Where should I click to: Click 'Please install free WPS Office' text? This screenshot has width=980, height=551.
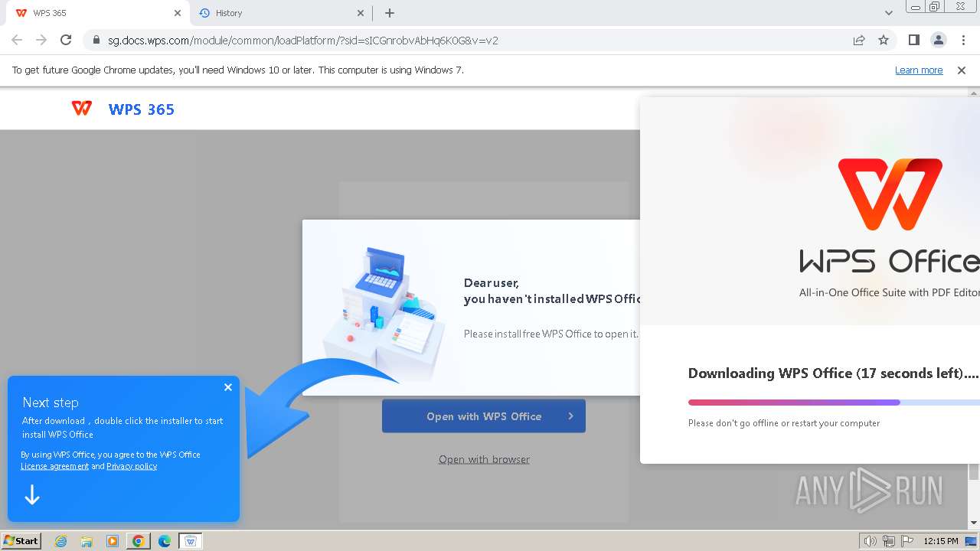pyautogui.click(x=551, y=334)
